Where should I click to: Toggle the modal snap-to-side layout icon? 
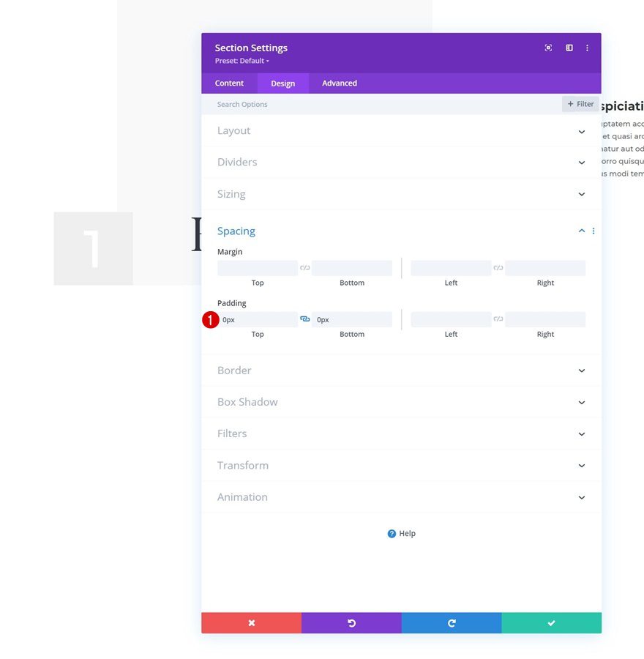(x=569, y=48)
